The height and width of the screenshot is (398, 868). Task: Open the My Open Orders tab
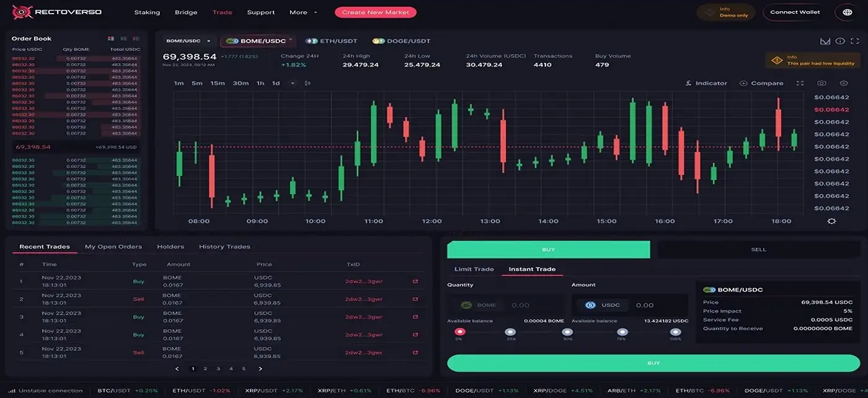click(x=113, y=247)
